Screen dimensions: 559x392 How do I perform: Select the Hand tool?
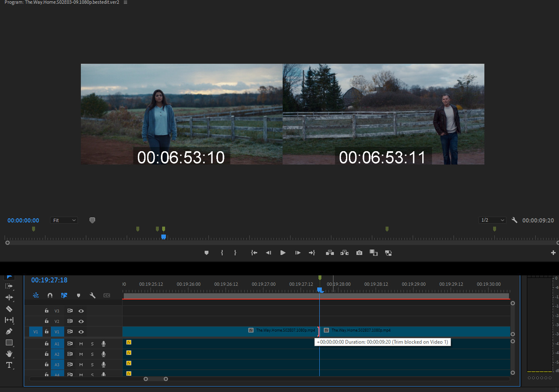click(x=9, y=354)
